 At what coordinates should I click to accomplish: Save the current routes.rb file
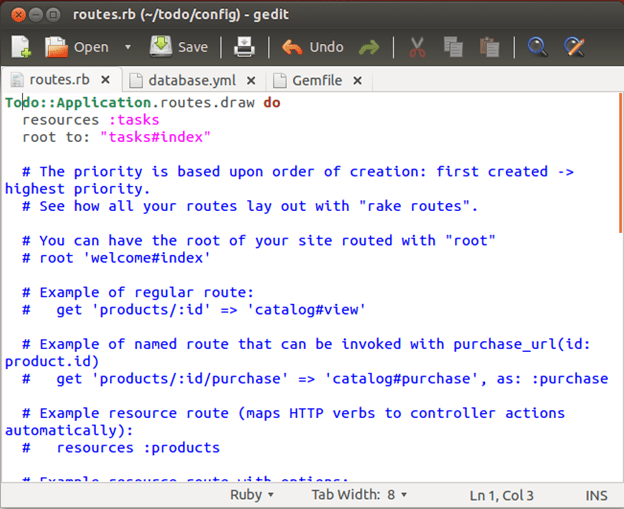(x=179, y=47)
